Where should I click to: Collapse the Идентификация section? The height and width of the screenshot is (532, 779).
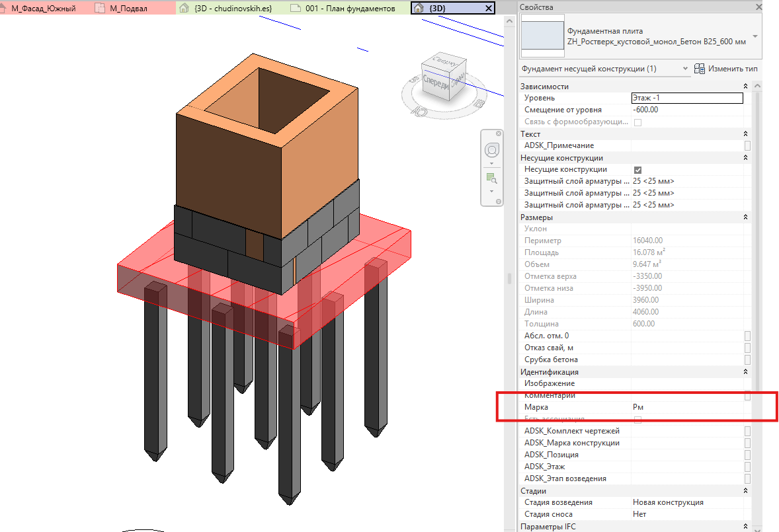(745, 371)
